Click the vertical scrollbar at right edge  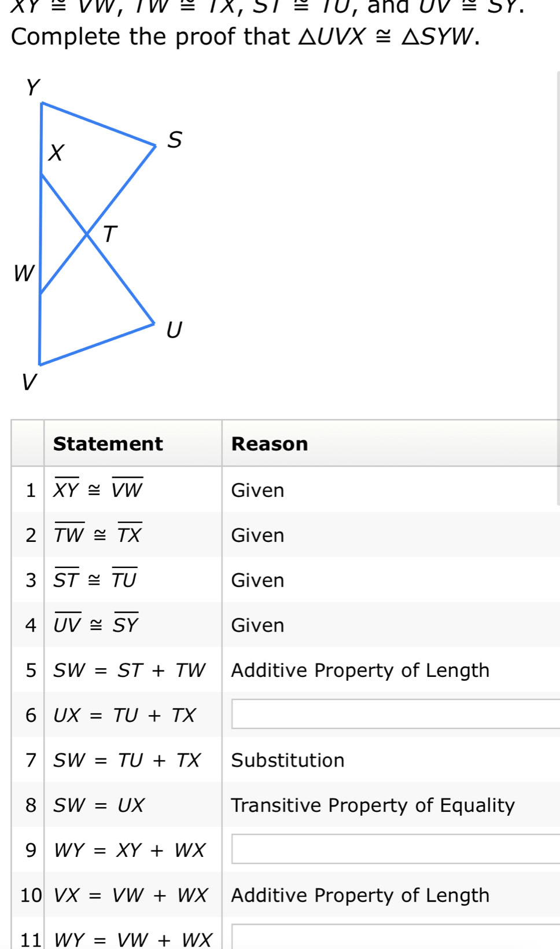558,290
